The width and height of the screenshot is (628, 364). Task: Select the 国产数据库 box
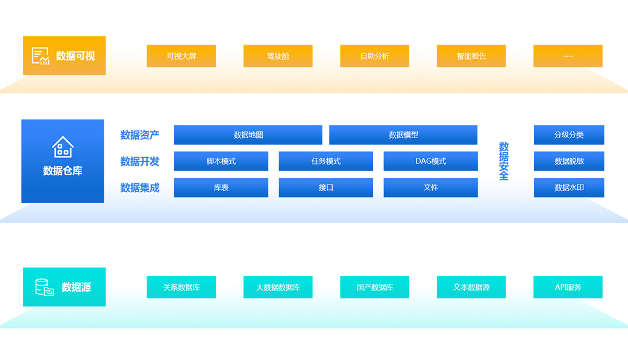pyautogui.click(x=374, y=287)
